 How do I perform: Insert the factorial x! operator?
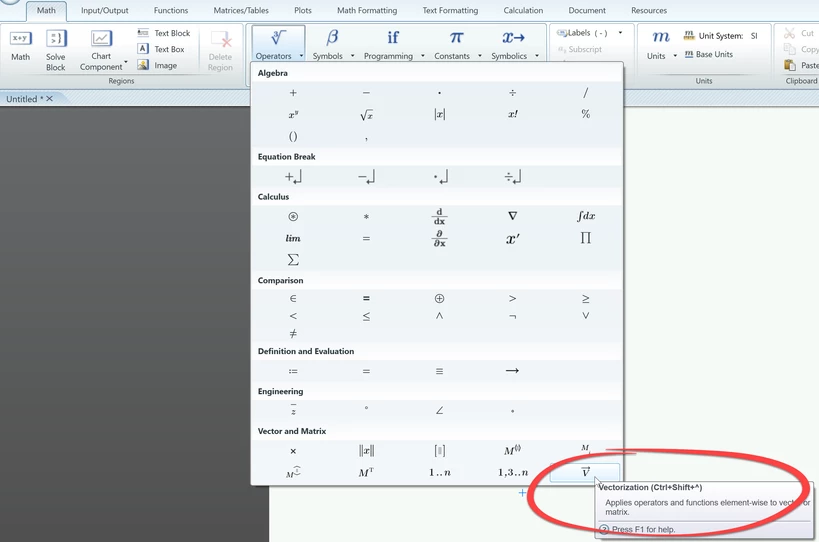pos(512,114)
